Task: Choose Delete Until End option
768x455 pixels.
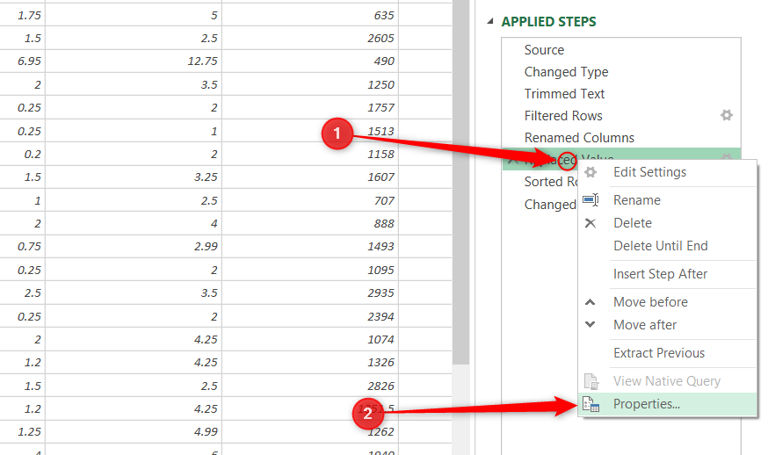Action: pyautogui.click(x=660, y=246)
